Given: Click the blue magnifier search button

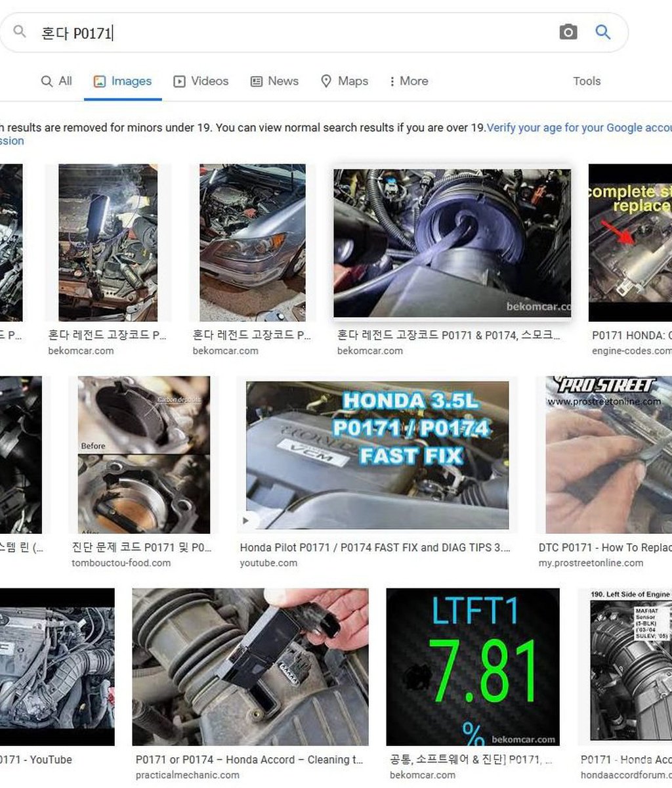Looking at the screenshot, I should tap(602, 32).
